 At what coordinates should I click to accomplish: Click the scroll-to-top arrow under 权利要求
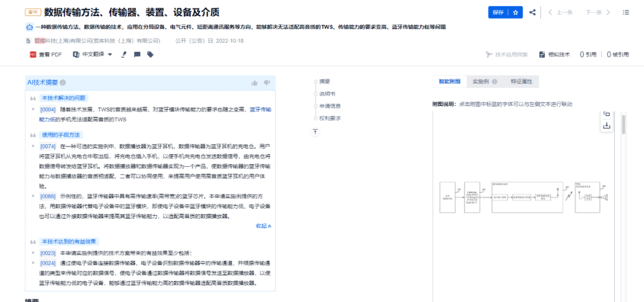[315, 132]
